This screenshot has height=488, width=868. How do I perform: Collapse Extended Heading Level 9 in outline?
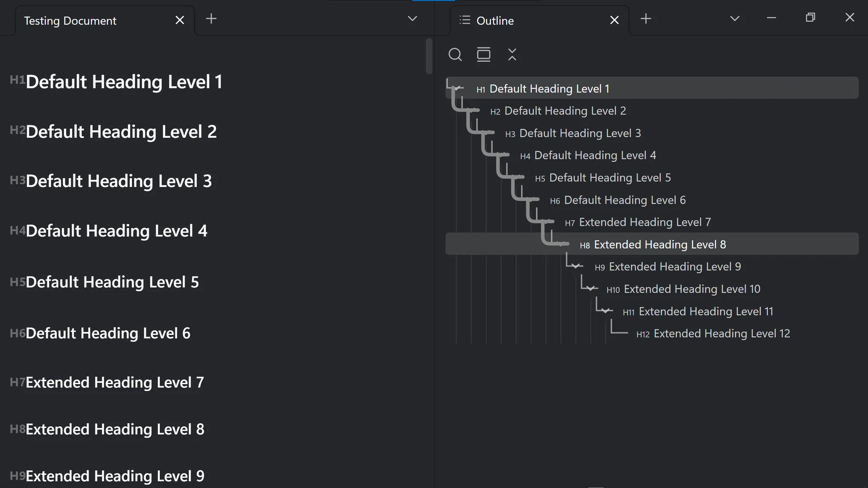point(576,267)
